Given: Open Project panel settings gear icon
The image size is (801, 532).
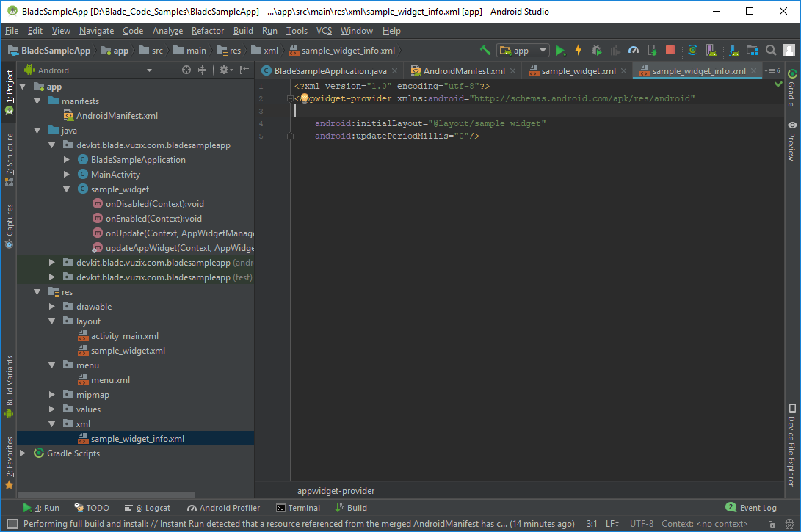Looking at the screenshot, I should (x=225, y=70).
